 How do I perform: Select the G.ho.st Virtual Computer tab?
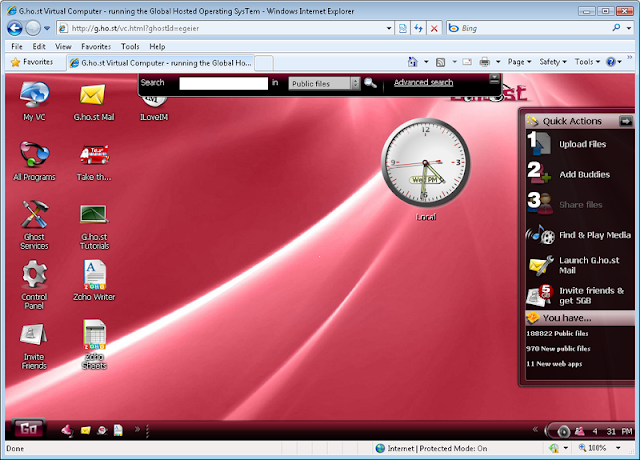[161, 63]
